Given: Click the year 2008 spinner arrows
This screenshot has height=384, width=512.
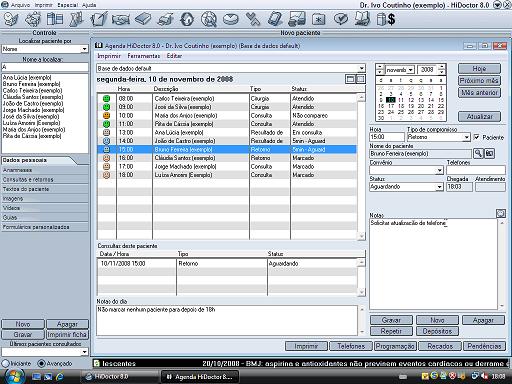Looking at the screenshot, I should click(x=442, y=69).
